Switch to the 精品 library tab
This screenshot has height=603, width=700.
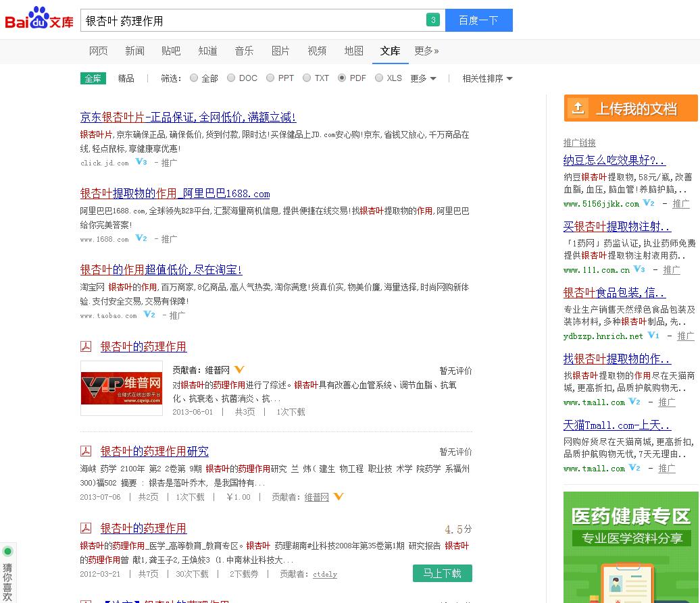point(126,78)
